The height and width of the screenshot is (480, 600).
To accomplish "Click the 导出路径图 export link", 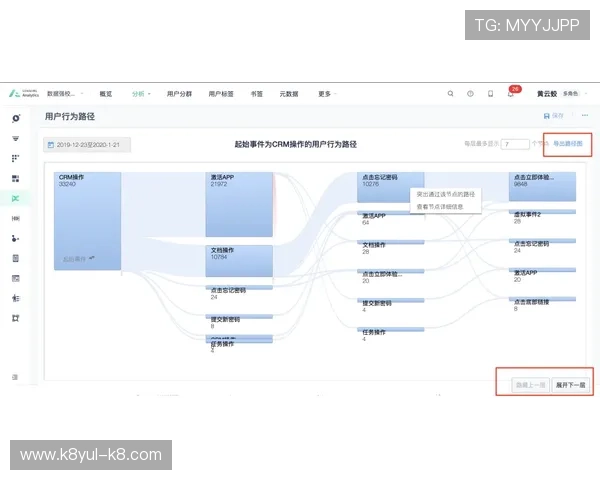I will coord(568,144).
